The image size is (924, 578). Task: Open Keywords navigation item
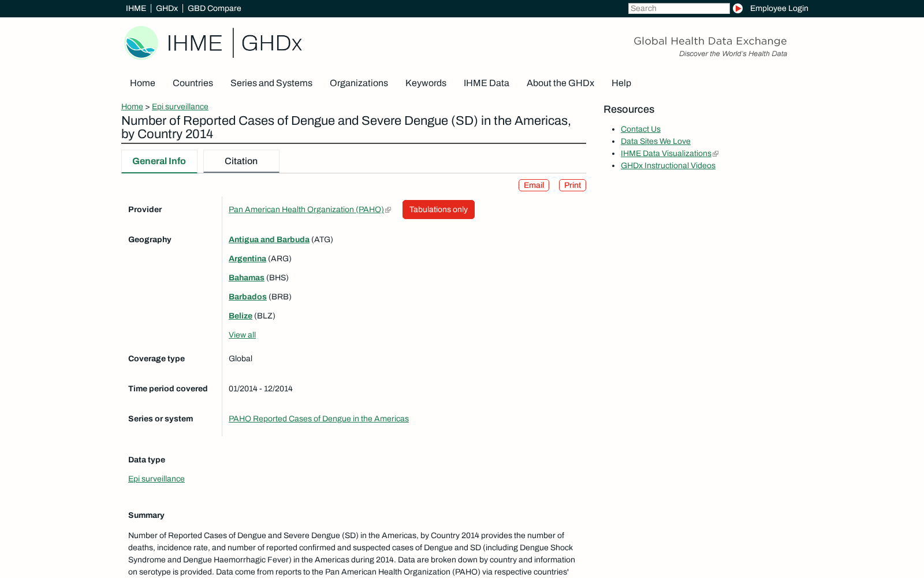pos(426,83)
